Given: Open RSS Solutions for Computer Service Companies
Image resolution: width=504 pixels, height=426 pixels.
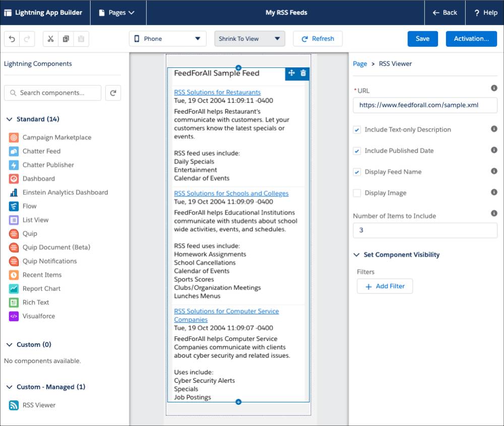Looking at the screenshot, I should tap(226, 315).
